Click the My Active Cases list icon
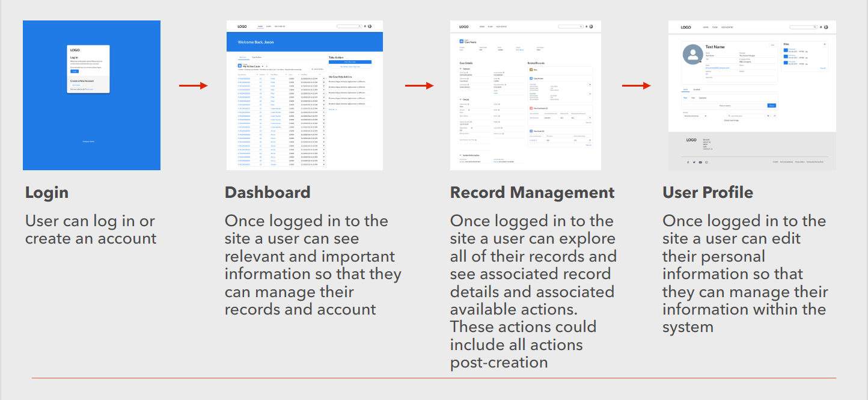This screenshot has height=400, width=868. coord(240,66)
